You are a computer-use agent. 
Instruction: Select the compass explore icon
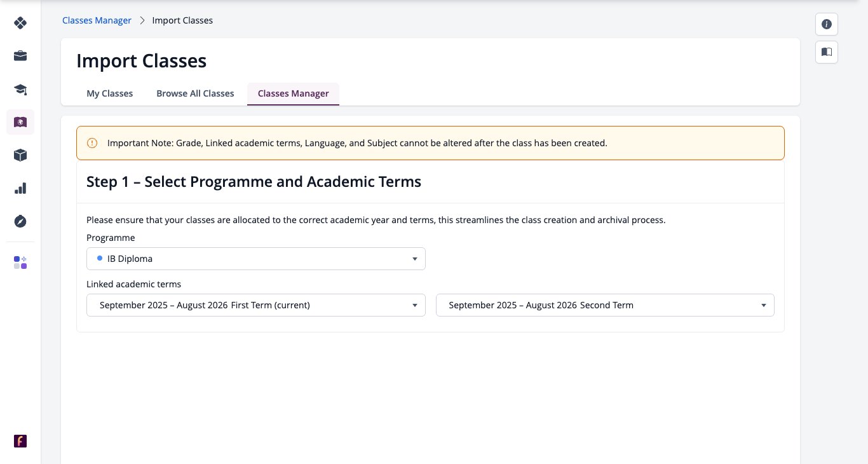(x=20, y=221)
